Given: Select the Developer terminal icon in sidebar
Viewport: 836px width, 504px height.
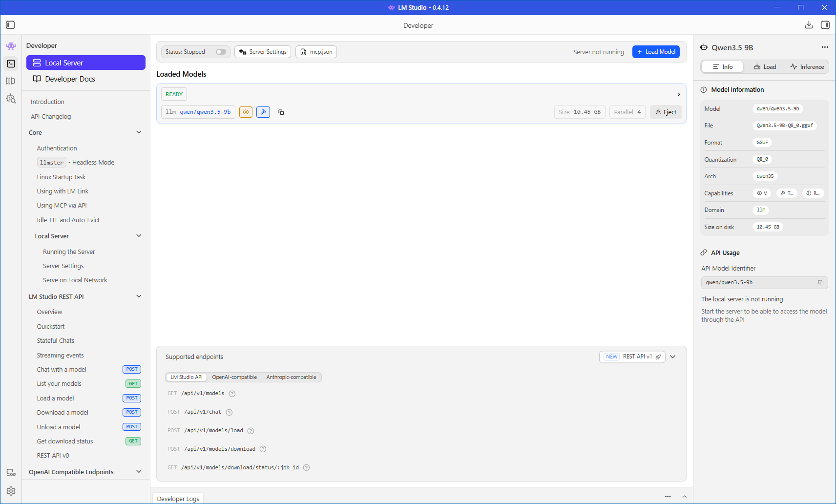Looking at the screenshot, I should [11, 63].
